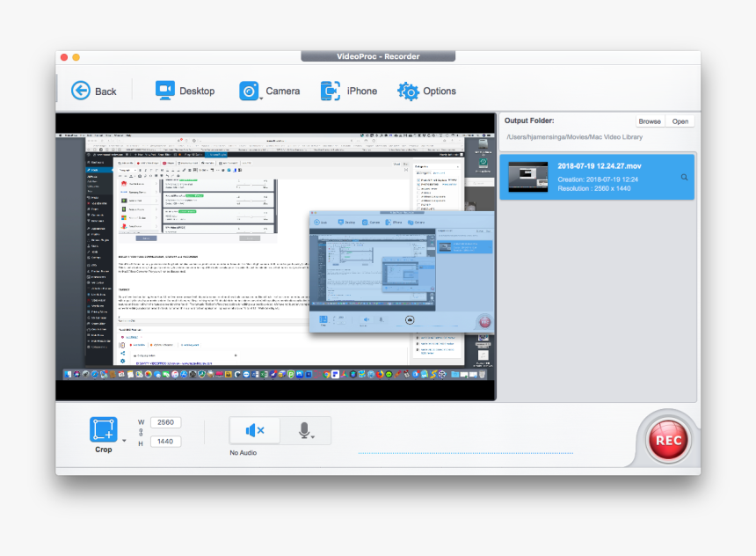Click the output folder path text
The height and width of the screenshot is (556, 756).
574,137
